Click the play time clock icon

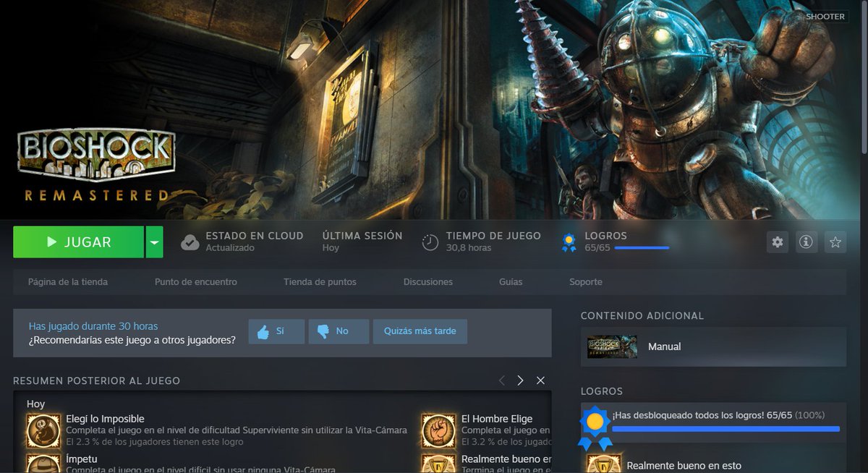click(x=430, y=242)
